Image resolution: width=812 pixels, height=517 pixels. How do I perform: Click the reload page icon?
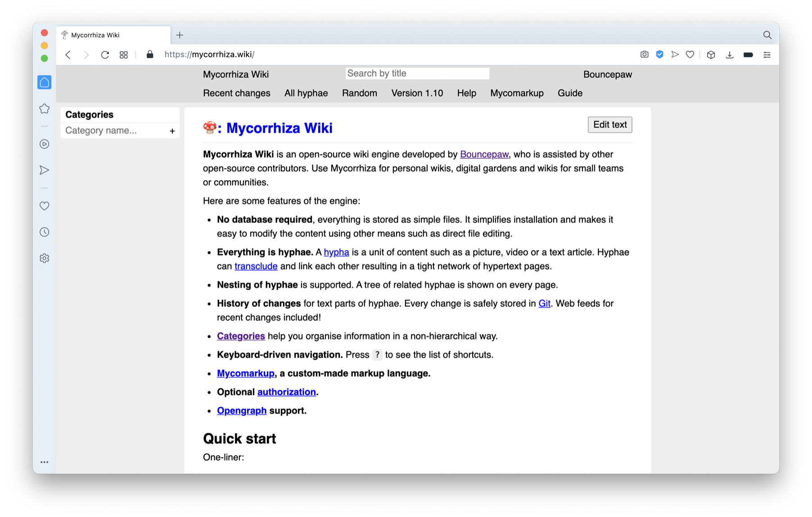(105, 54)
